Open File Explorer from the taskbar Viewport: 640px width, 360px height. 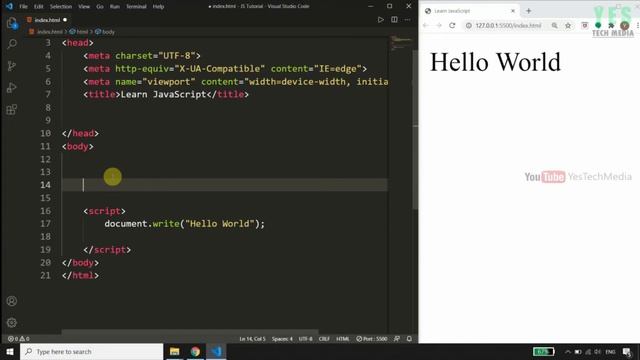pyautogui.click(x=175, y=351)
